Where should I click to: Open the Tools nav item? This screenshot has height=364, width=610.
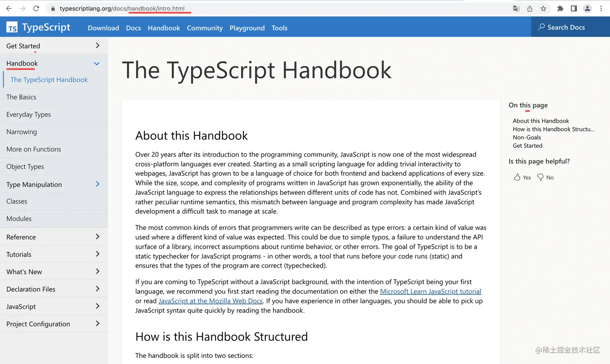(280, 28)
